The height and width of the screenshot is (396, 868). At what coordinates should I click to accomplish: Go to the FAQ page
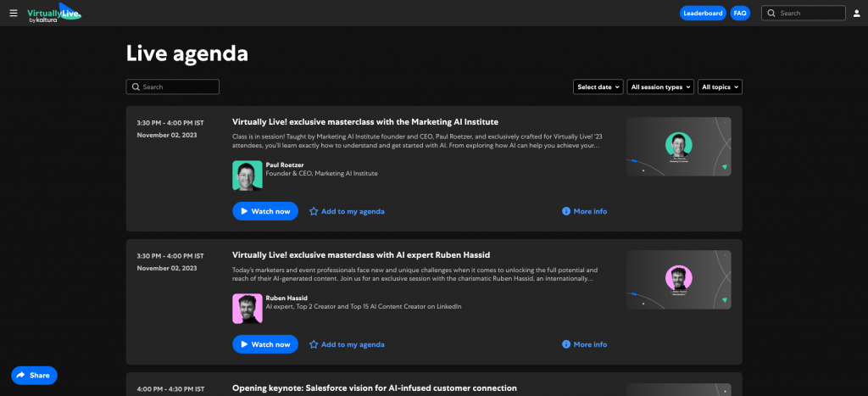point(740,13)
